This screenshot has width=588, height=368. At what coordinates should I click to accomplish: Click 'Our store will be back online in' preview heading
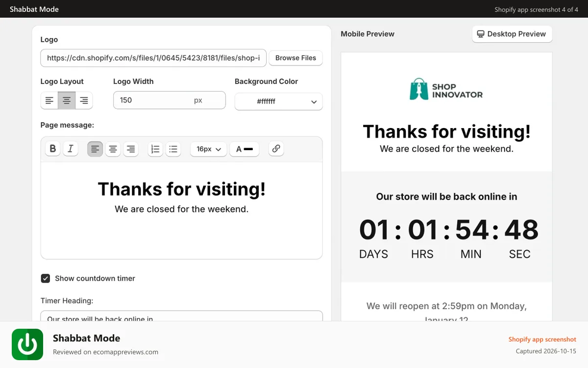[446, 197]
